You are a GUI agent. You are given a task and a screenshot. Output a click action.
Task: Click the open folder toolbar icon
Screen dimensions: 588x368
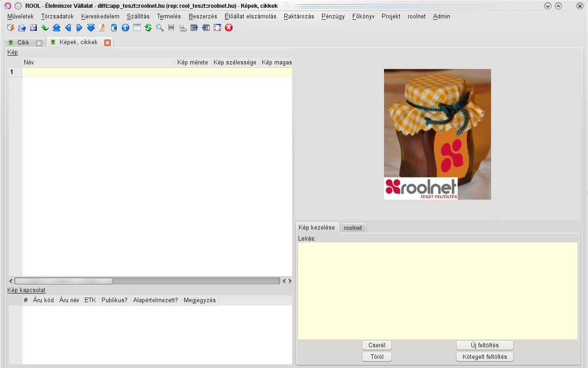(x=22, y=28)
